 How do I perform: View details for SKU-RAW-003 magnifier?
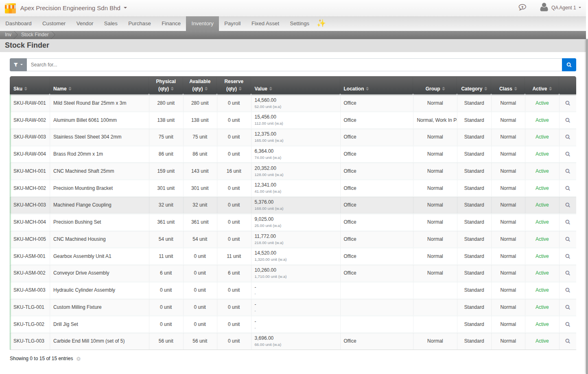tap(568, 137)
